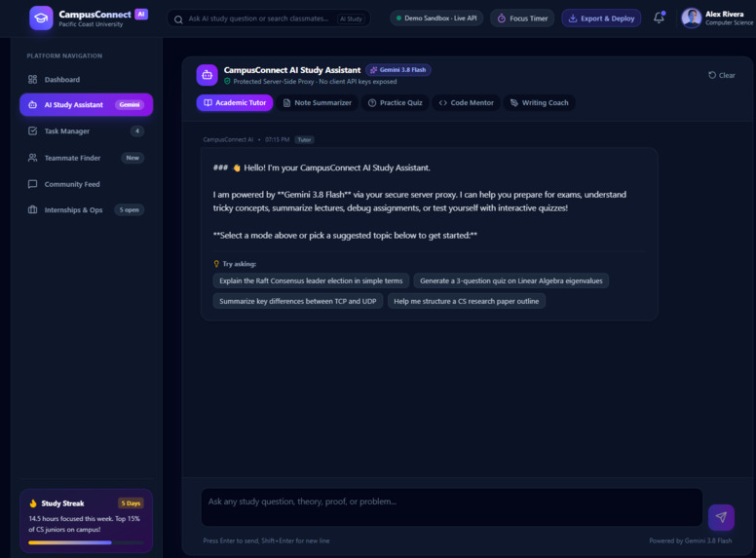Screen dimensions: 756x558
Task: Click the lightbulb icon beside Try asking
Action: tap(216, 264)
